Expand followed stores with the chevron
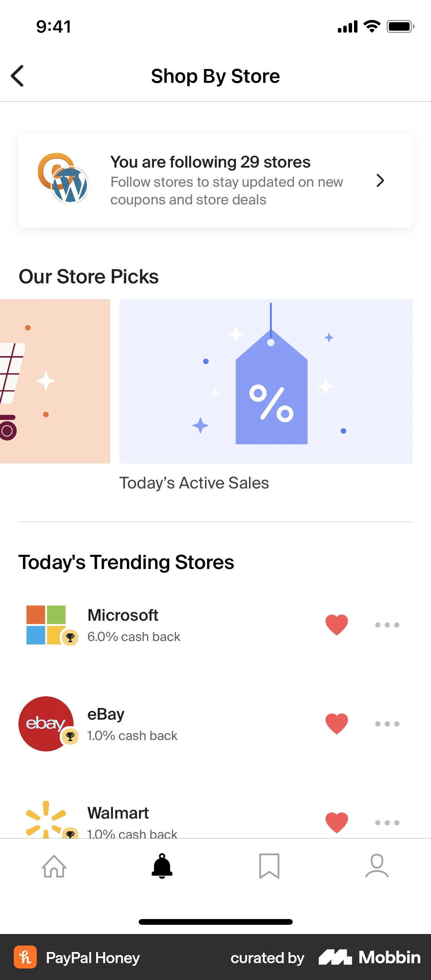 (x=380, y=181)
